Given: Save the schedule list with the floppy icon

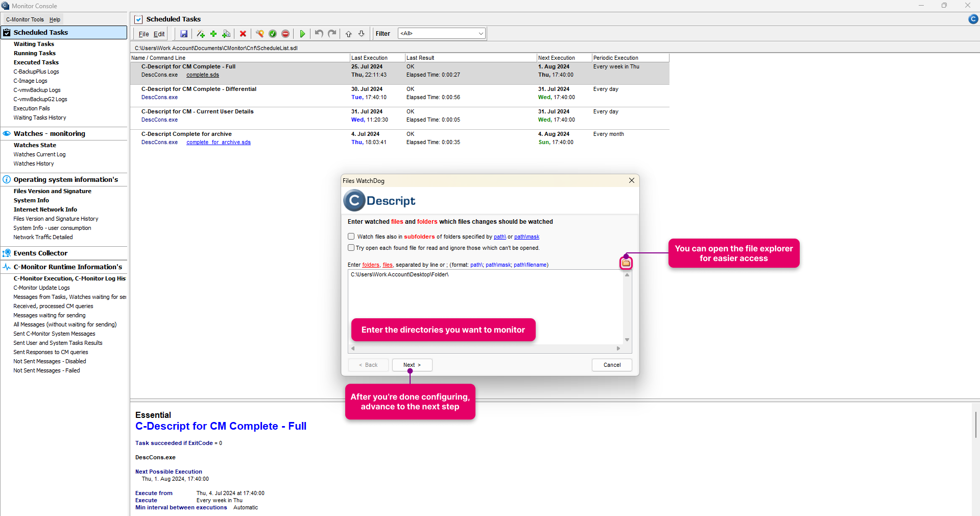Looking at the screenshot, I should 184,34.
